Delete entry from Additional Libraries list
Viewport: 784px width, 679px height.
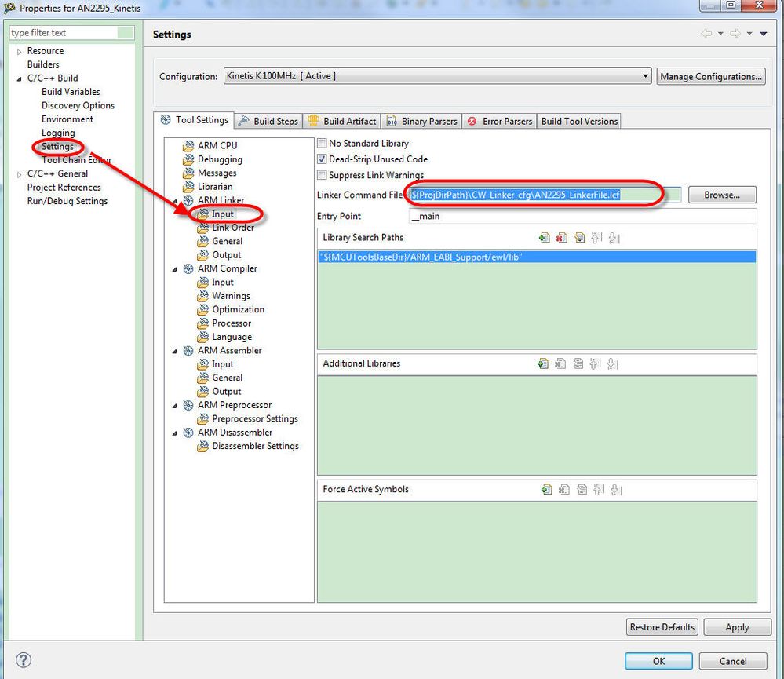[560, 363]
